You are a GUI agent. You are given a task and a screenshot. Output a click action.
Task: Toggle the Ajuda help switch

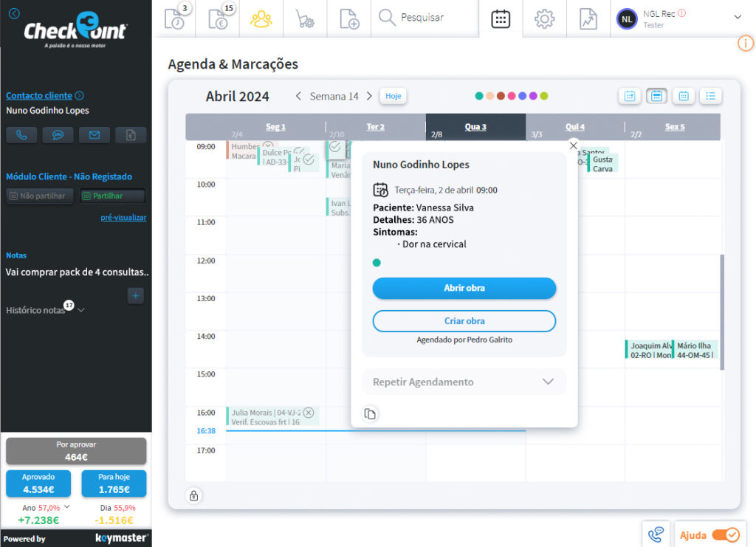[725, 535]
